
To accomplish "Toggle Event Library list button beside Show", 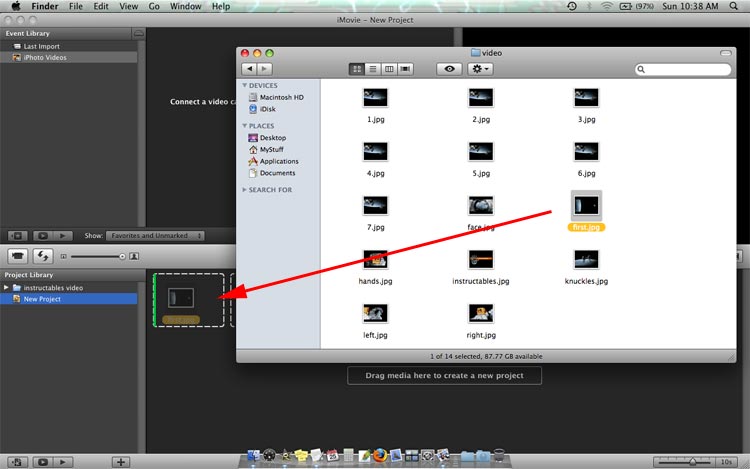I will tap(17, 236).
